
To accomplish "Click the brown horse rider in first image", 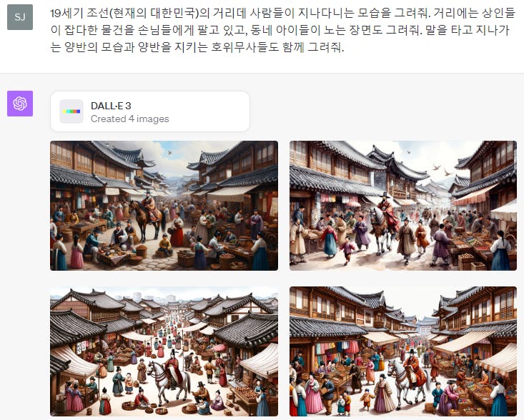I will click(147, 215).
